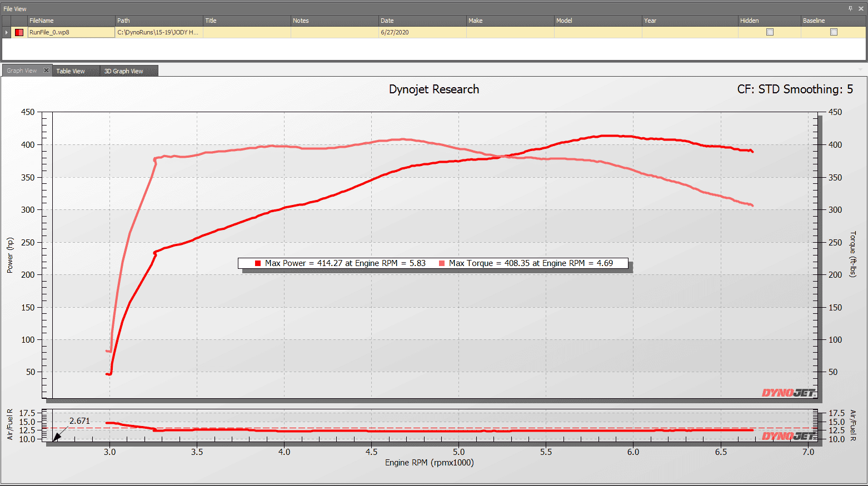Viewport: 868px width, 486px height.
Task: Sort by the Year column header
Action: [690, 21]
